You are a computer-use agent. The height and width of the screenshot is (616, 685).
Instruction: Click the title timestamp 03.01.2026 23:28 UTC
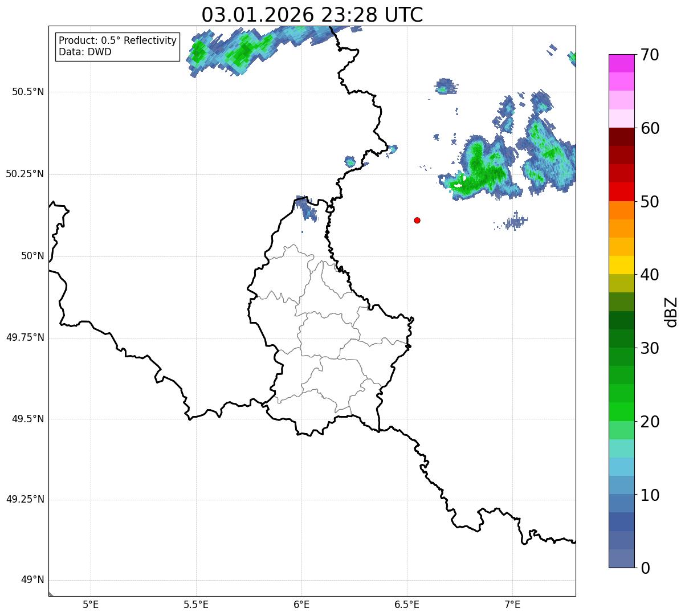(312, 14)
